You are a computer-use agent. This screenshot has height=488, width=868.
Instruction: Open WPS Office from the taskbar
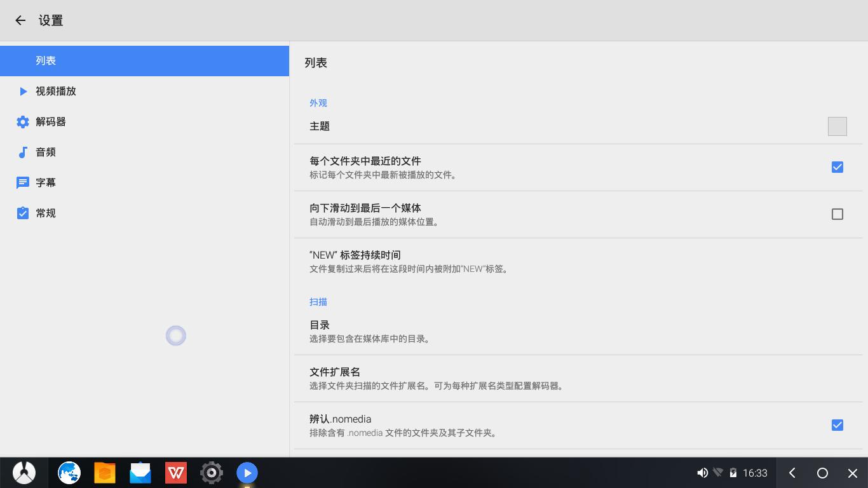176,473
